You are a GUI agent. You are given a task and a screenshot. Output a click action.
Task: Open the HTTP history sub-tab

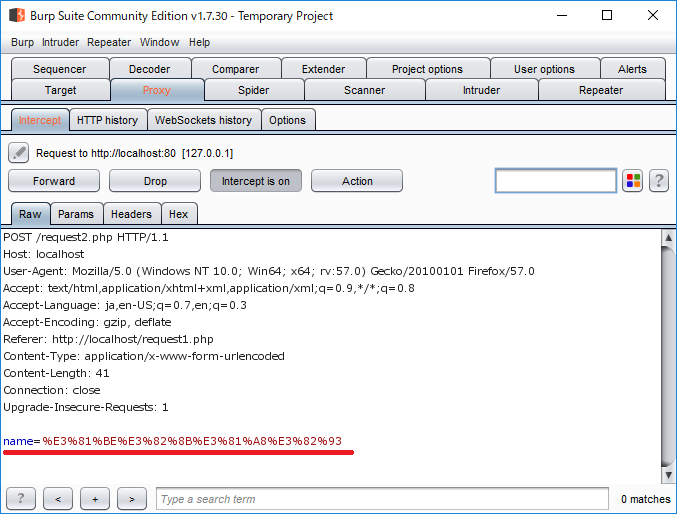108,120
